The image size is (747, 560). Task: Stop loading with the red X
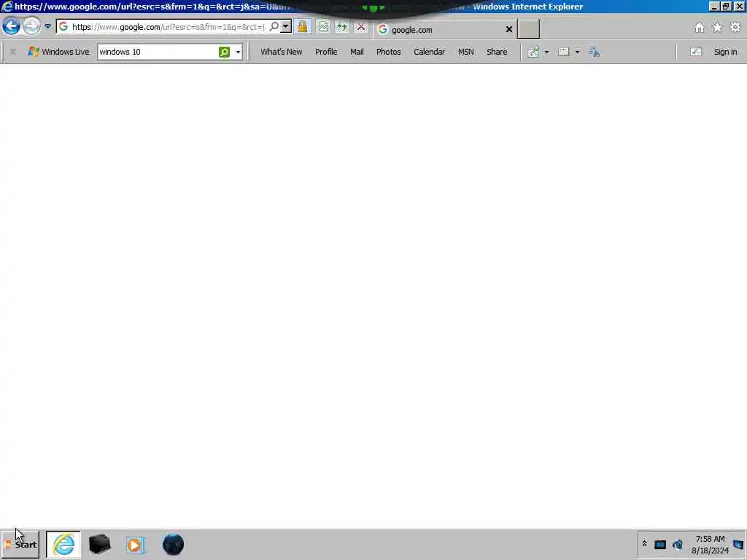361,27
